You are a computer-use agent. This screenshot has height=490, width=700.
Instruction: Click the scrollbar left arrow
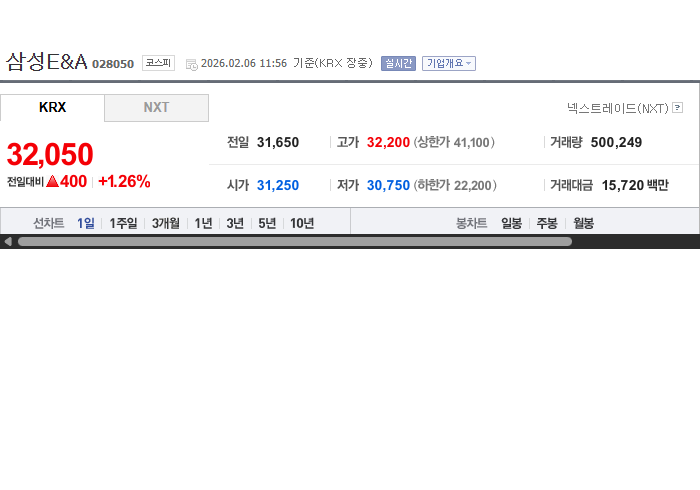coord(8,241)
